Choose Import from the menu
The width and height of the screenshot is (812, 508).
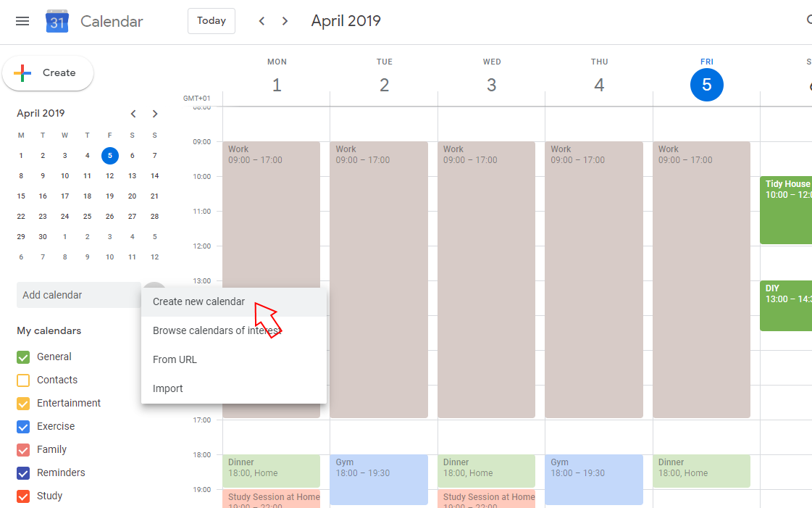coord(234,389)
